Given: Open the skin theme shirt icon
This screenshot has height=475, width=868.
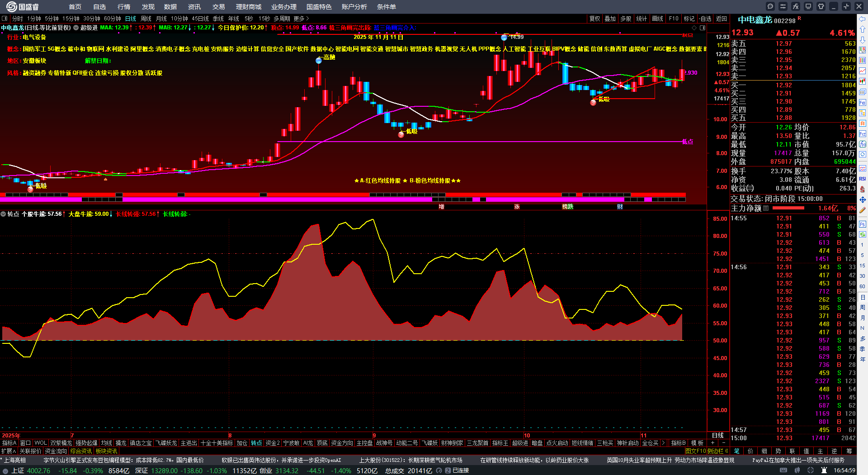Looking at the screenshot, I should [x=821, y=6].
